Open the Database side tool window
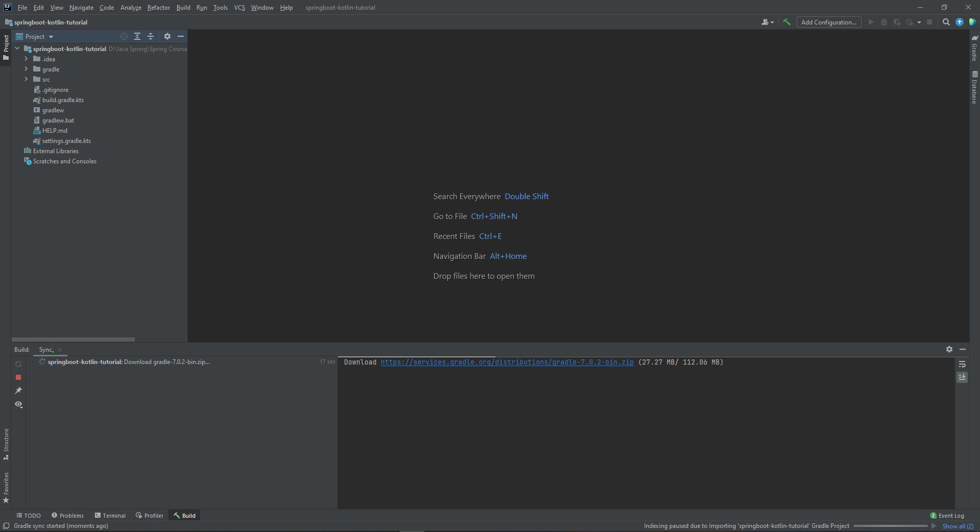This screenshot has height=532, width=980. [974, 87]
